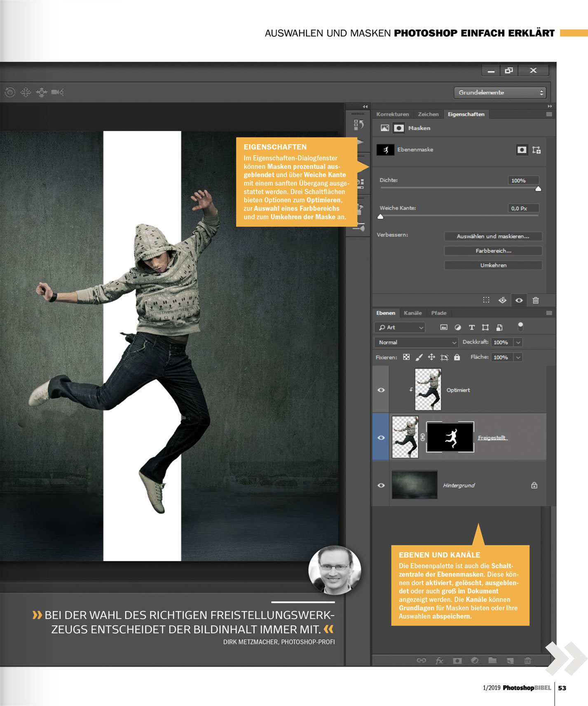Toggle artboard auto-nesting lock icon
This screenshot has width=588, height=706.
pos(444,357)
